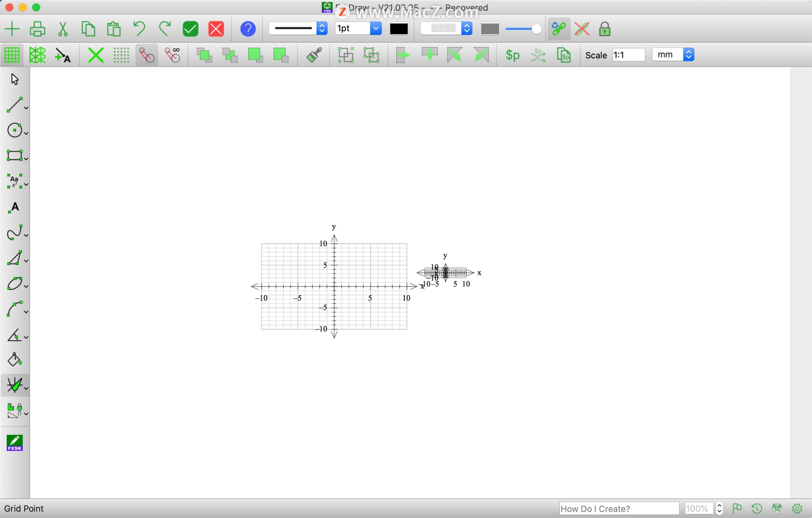Confirm with the green checkmark button
Viewport: 812px width, 518px height.
[190, 29]
